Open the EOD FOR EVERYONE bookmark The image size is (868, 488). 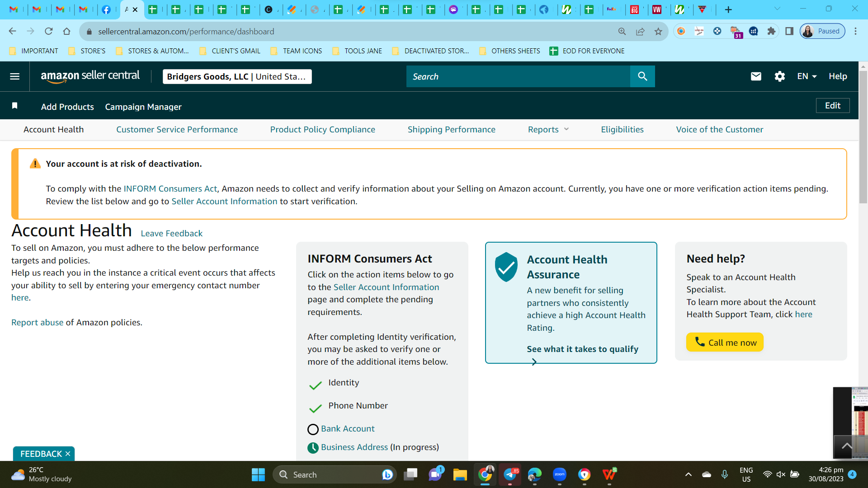point(587,51)
